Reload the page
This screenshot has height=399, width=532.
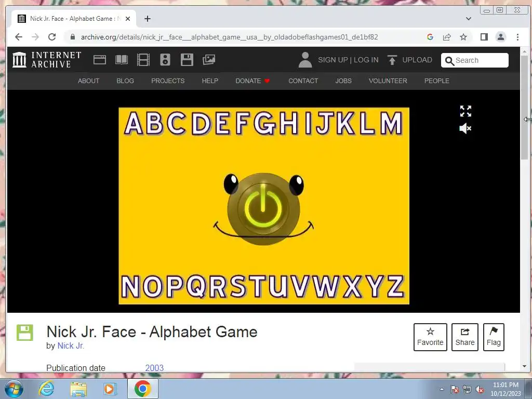[52, 37]
